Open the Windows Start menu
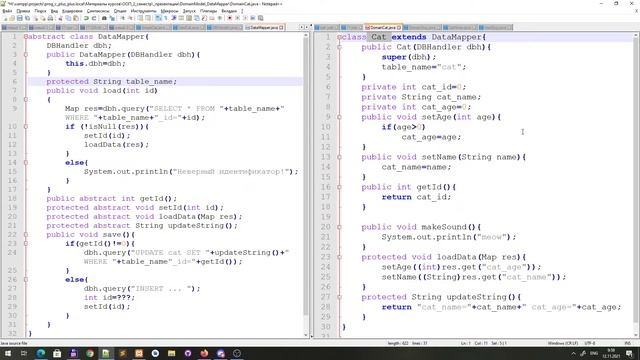Viewport: 640px width, 360px height. (x=7, y=353)
